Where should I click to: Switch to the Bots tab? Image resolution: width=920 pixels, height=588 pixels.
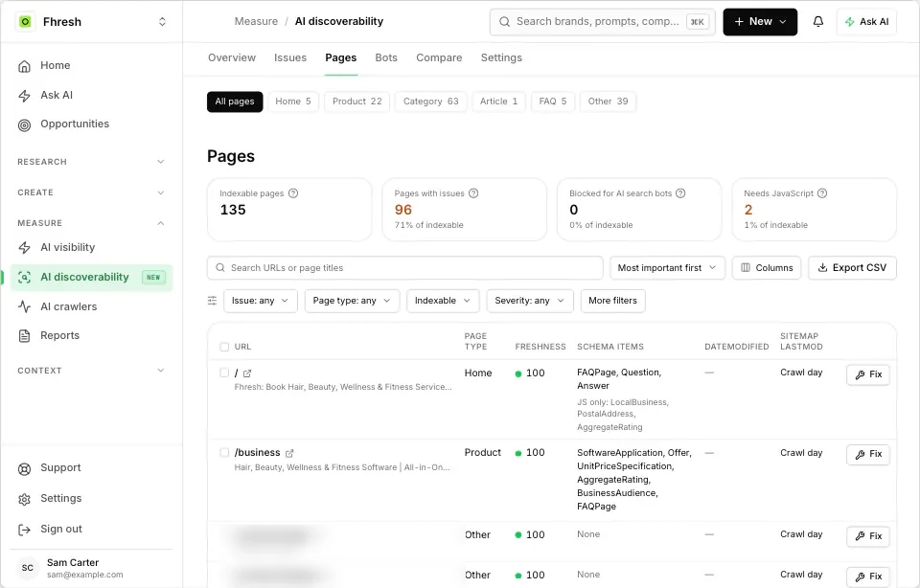point(386,57)
